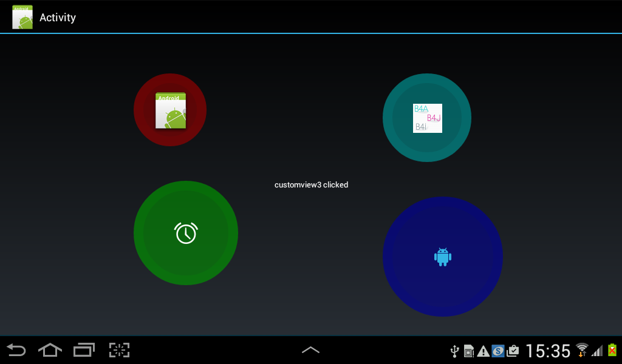Click the Wi-Fi signal icon
Screen dimensions: 622x364
582,350
